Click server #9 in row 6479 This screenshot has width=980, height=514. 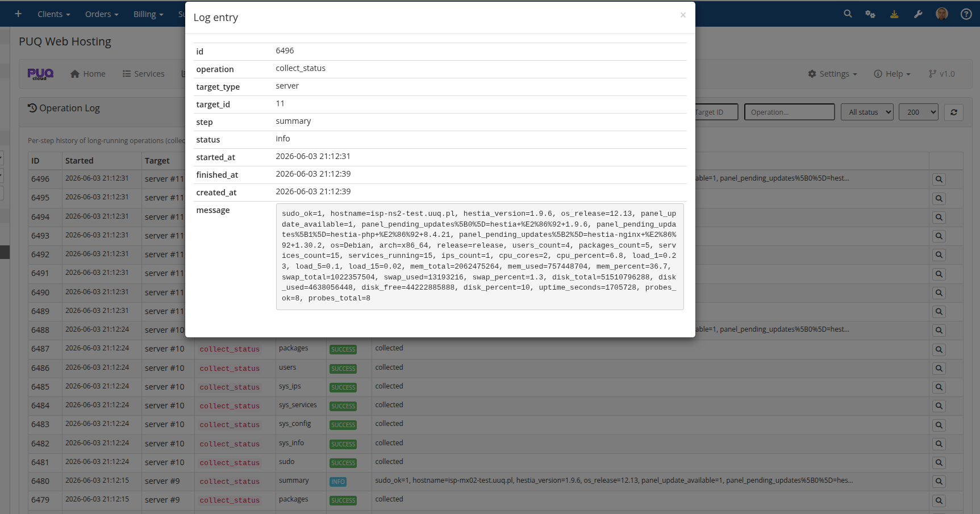click(162, 500)
